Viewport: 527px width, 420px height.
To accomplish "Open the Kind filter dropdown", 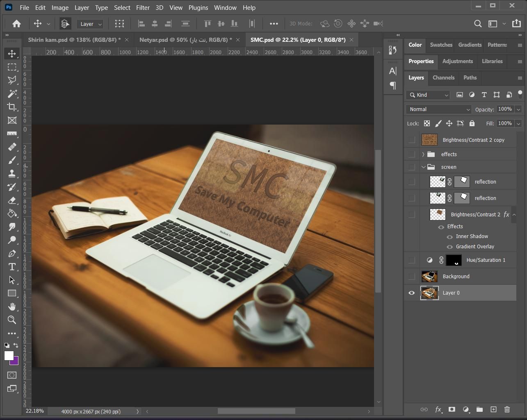I will point(428,95).
